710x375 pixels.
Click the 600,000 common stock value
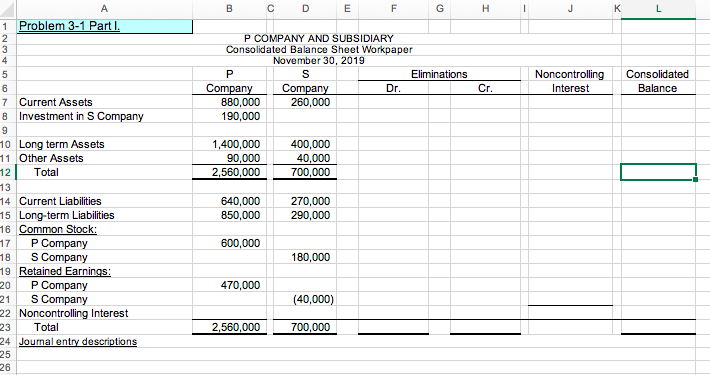tap(240, 243)
